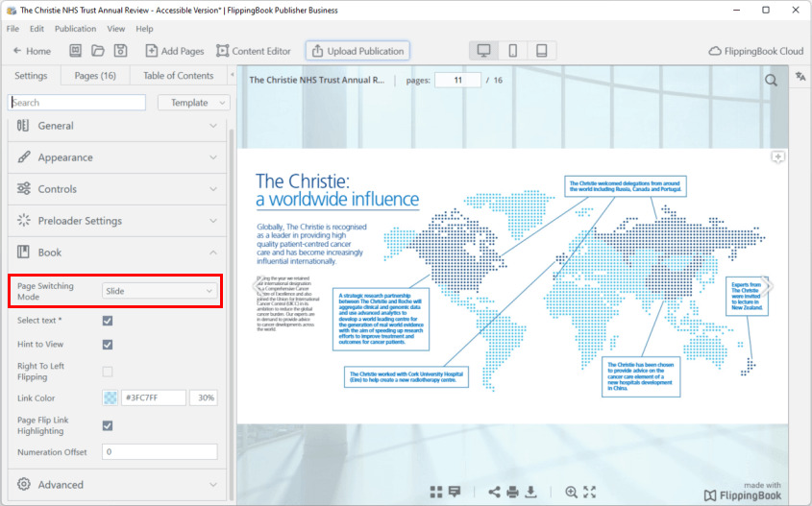
Task: Go to next page arrow
Action: pos(768,286)
